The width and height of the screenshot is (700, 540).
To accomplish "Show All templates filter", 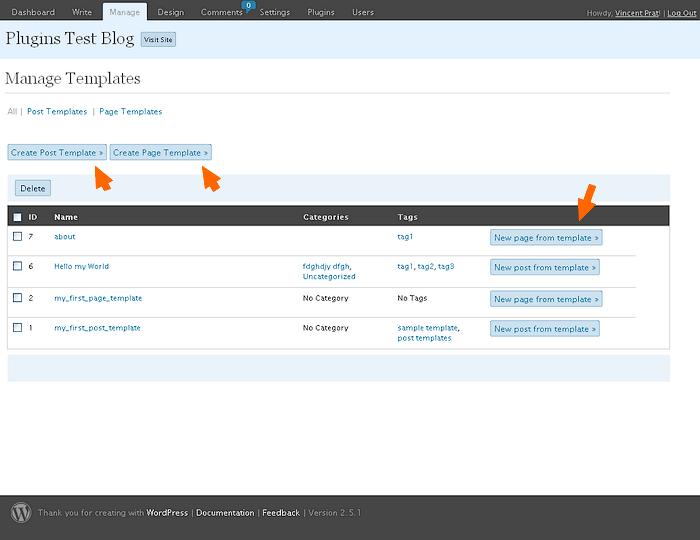I will (x=12, y=112).
